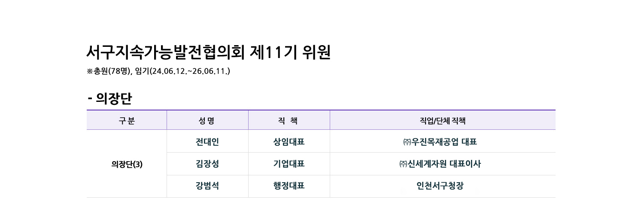This screenshot has width=644, height=199.
Task: Select the 의장단(3) group cell
Action: coord(127,164)
